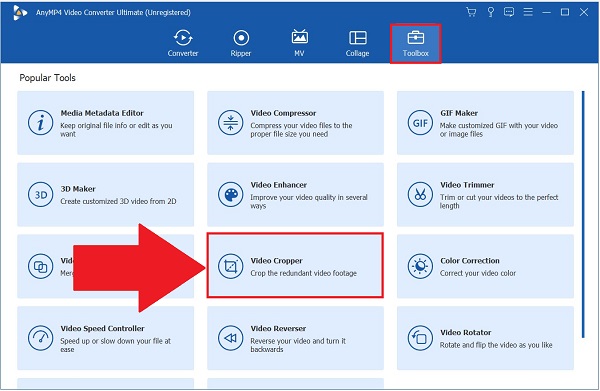Click the AnyMP4 app logo
This screenshot has width=600, height=391.
(x=20, y=13)
